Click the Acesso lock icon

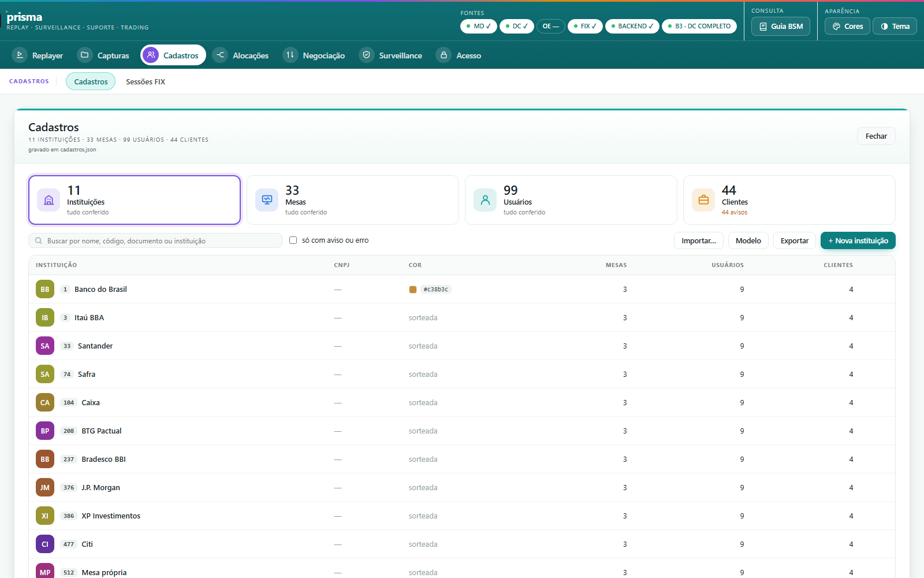444,55
